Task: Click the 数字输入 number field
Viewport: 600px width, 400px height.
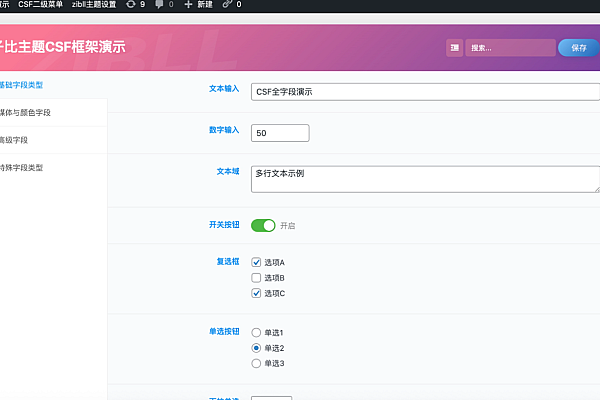Action: pyautogui.click(x=280, y=133)
